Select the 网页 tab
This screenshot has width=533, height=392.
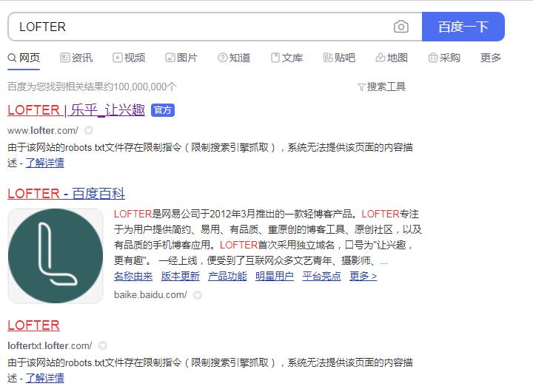pyautogui.click(x=24, y=58)
